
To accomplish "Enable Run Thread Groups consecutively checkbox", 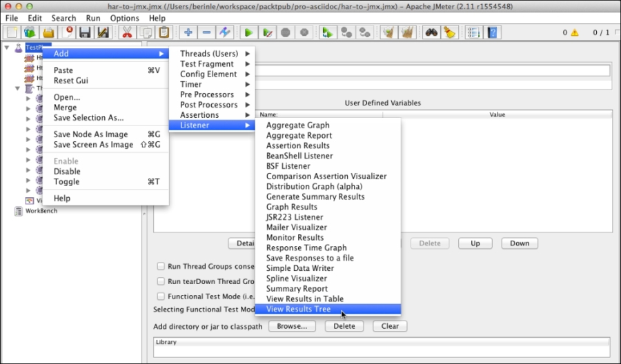I will click(x=161, y=266).
